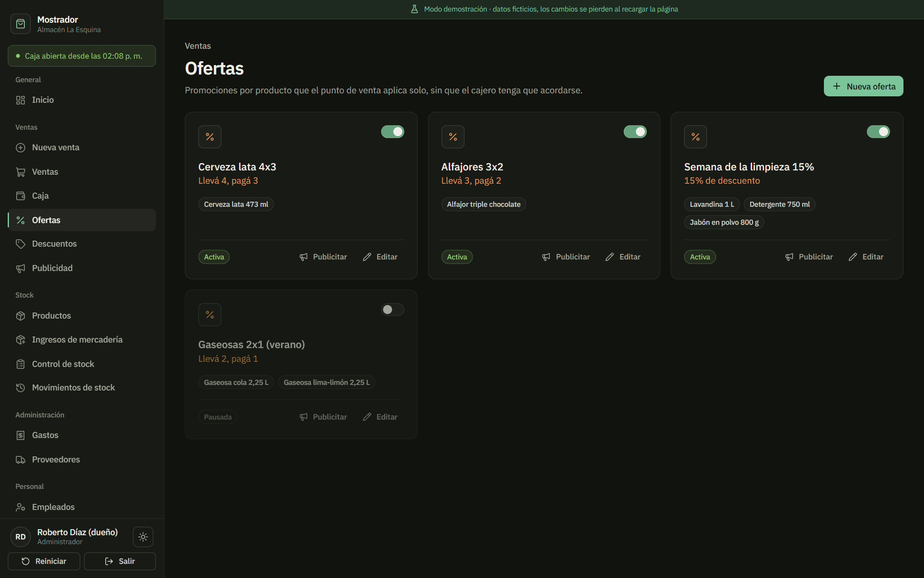Edit the Alfajores 3x2 offer
The width and height of the screenshot is (924, 578).
[623, 257]
